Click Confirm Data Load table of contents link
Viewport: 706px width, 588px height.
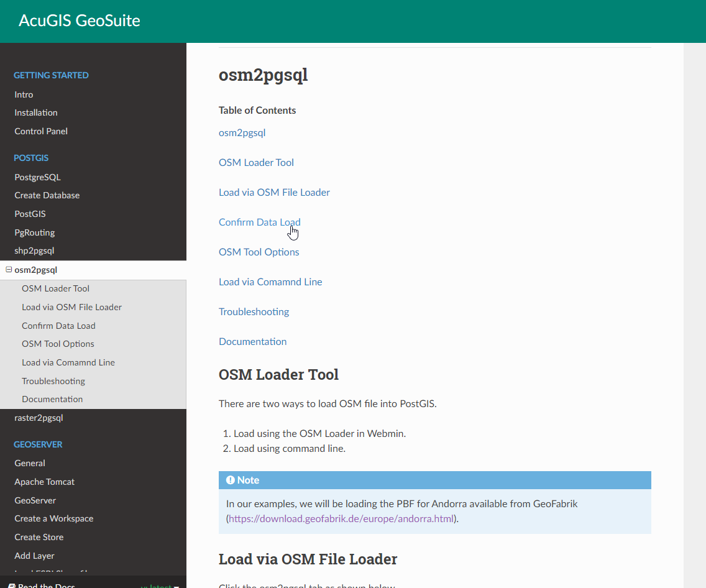[259, 222]
